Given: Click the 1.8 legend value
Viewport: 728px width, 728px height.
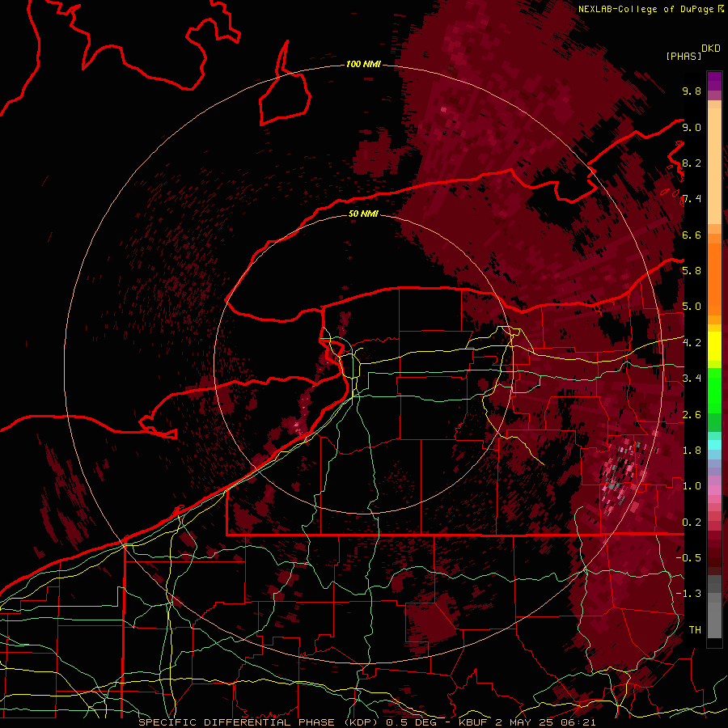Looking at the screenshot, I should pos(692,450).
